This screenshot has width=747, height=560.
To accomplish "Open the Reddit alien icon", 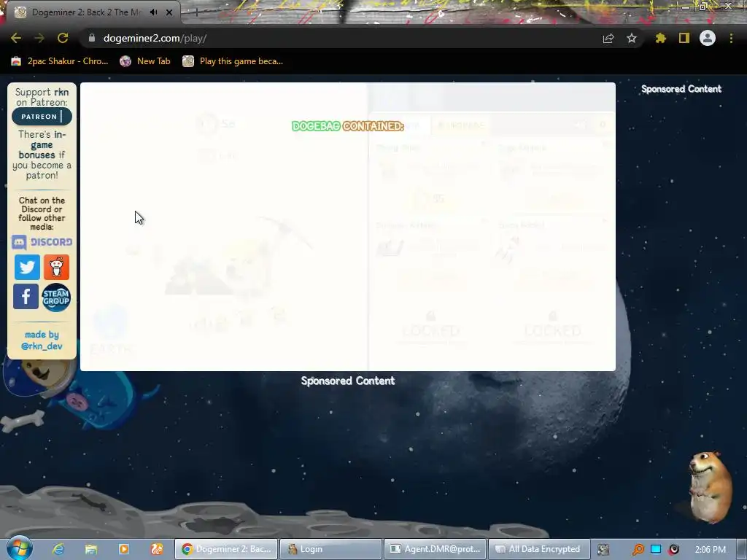I will [56, 267].
